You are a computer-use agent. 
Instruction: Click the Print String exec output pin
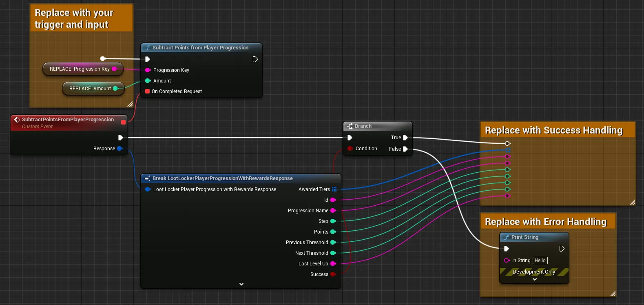coord(562,249)
